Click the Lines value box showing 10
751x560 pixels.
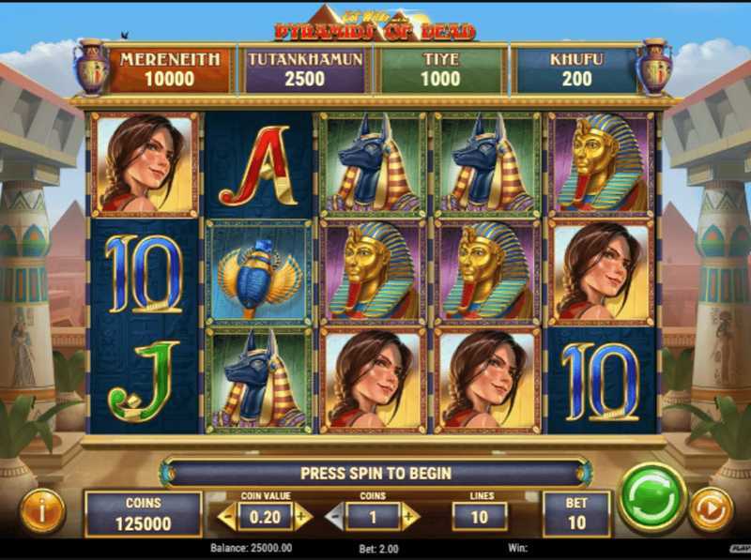[x=480, y=517]
